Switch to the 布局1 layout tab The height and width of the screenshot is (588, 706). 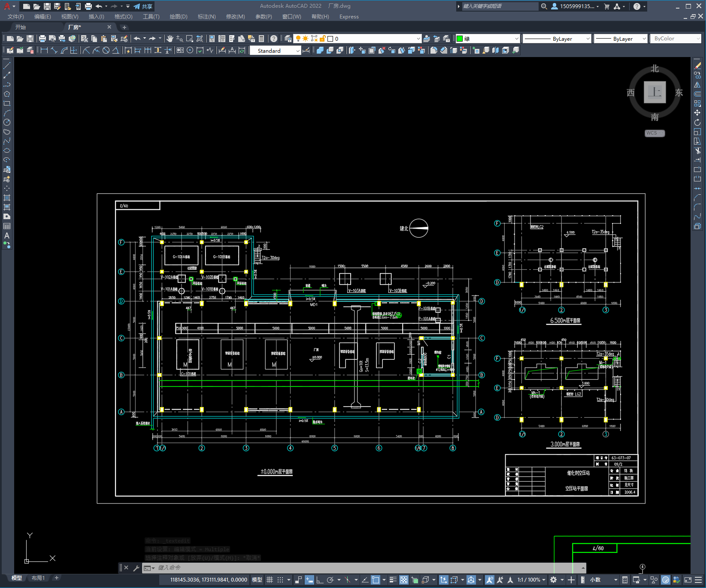coord(38,578)
